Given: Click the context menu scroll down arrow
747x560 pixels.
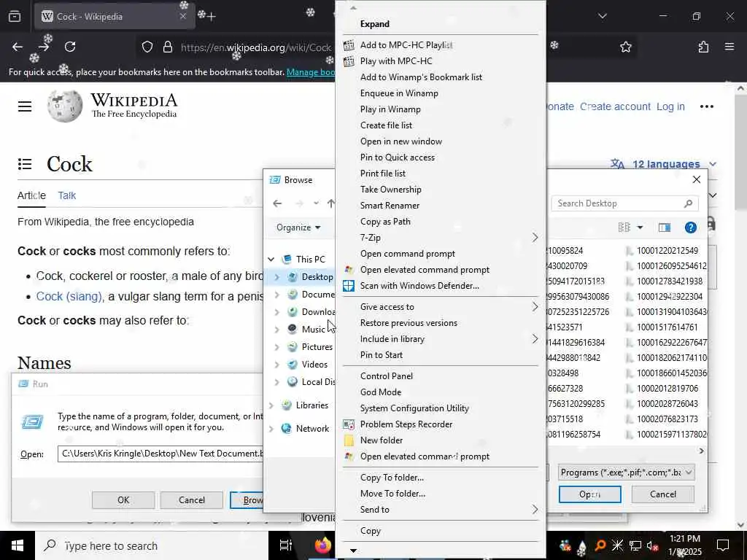Looking at the screenshot, I should tap(353, 551).
